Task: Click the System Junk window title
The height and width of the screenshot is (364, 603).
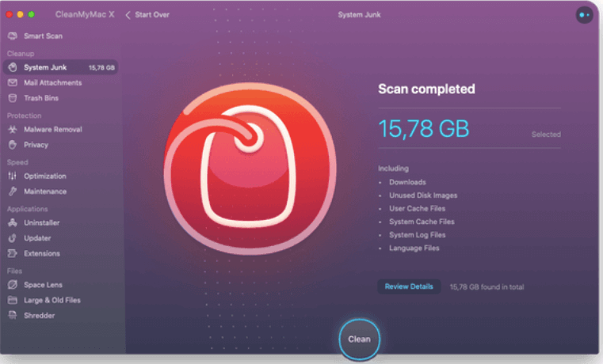Action: coord(359,15)
